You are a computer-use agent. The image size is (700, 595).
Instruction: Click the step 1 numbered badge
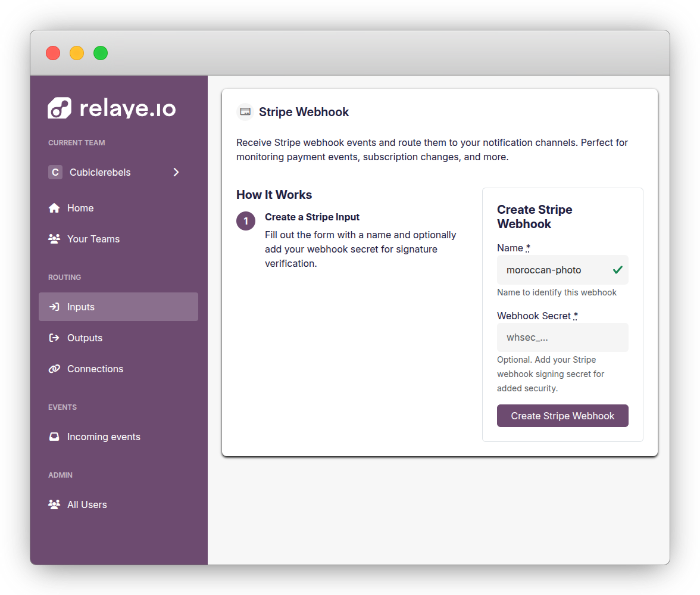pyautogui.click(x=246, y=220)
